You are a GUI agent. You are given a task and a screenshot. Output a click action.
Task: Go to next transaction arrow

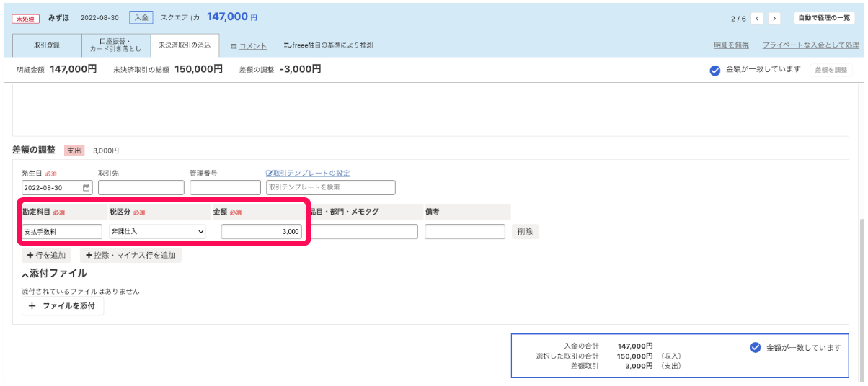[774, 19]
